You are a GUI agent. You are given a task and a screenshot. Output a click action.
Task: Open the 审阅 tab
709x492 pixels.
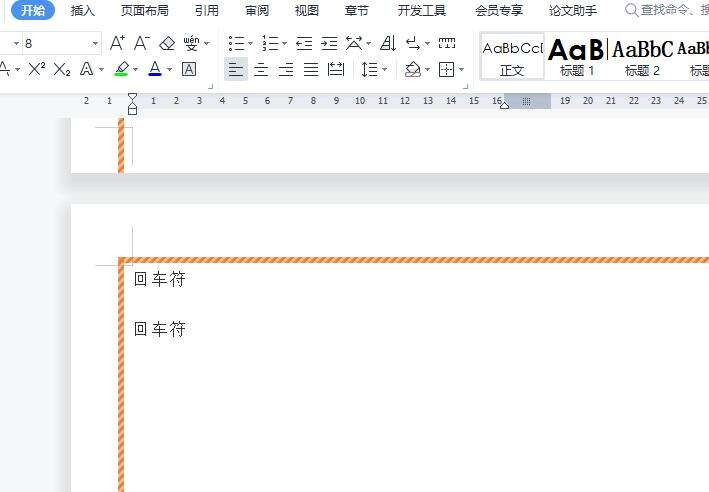tap(257, 10)
